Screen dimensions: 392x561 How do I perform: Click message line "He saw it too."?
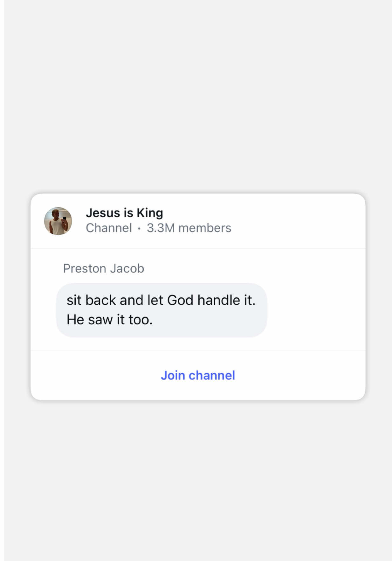[x=110, y=320]
